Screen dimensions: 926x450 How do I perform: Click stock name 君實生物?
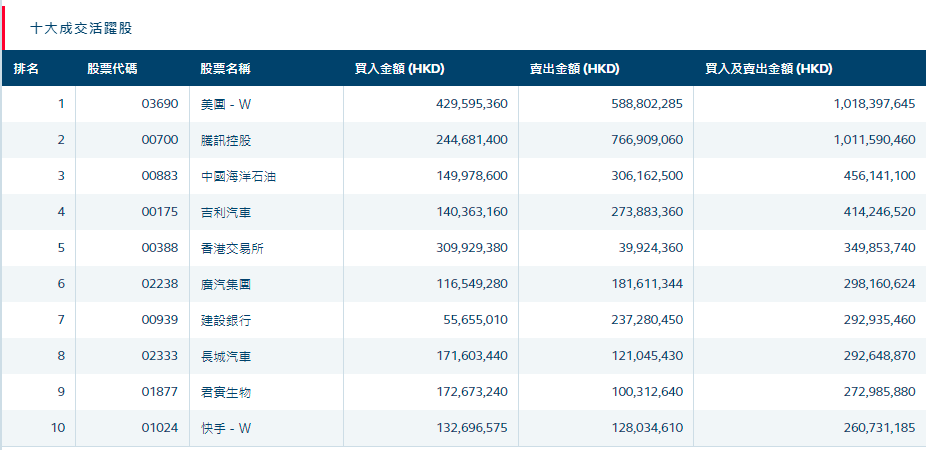(226, 392)
